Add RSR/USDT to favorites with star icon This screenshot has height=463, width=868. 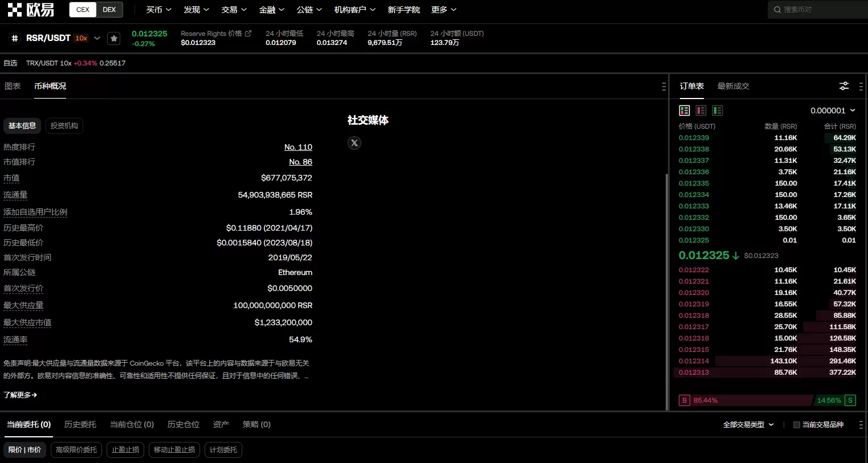[x=114, y=38]
